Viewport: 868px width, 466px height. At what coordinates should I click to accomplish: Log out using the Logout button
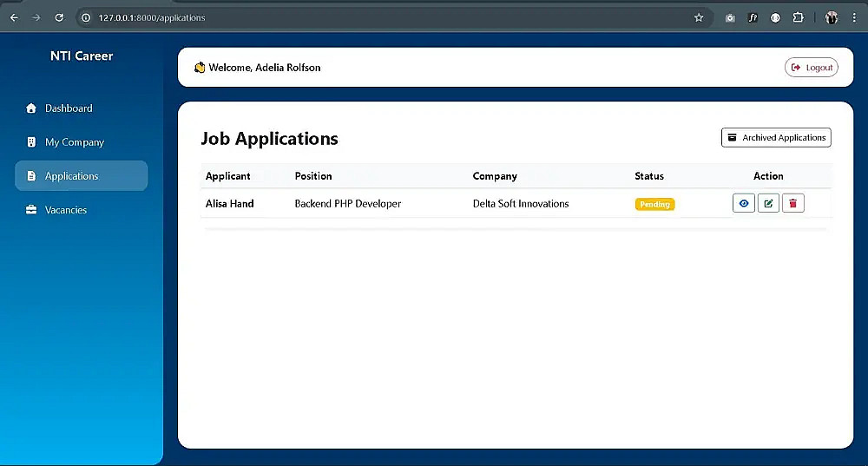pos(811,68)
